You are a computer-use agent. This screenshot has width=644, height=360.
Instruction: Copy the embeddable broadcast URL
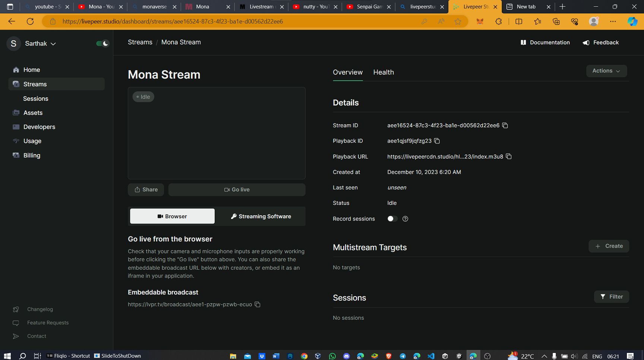(x=257, y=304)
